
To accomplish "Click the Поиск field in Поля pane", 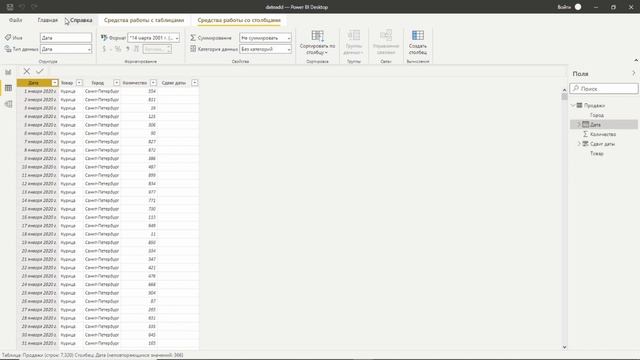I will [604, 89].
